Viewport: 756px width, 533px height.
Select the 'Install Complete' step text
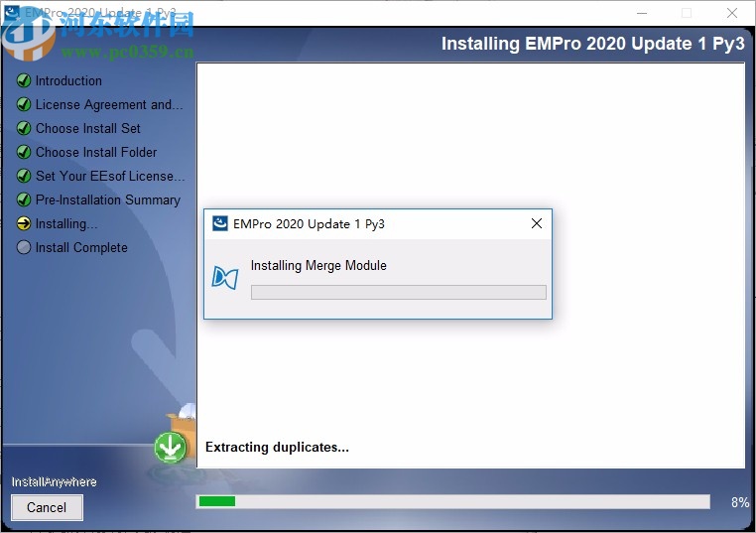tap(81, 247)
